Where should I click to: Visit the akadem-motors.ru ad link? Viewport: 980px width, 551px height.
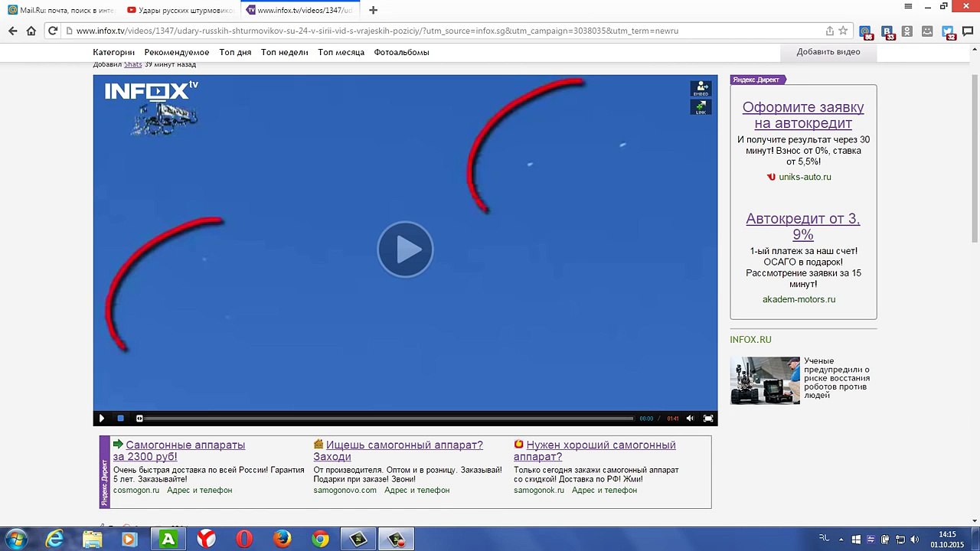tap(799, 299)
